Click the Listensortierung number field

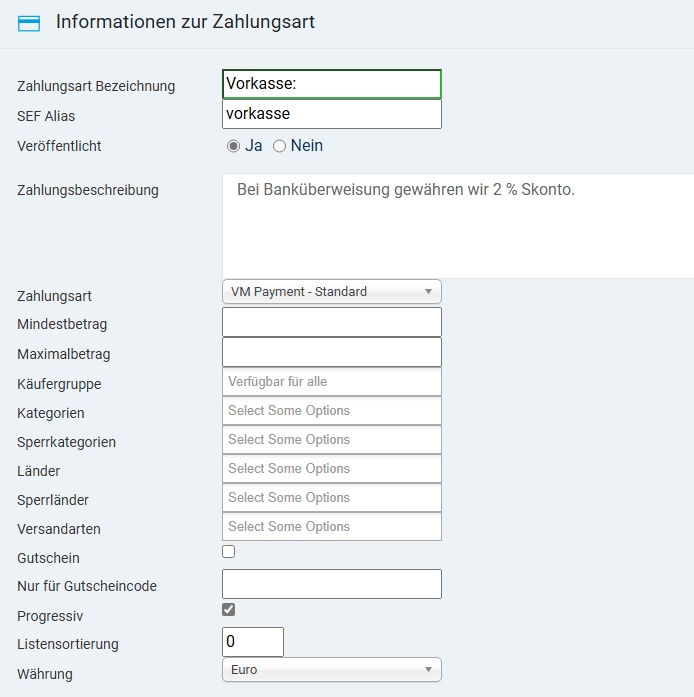pos(253,642)
